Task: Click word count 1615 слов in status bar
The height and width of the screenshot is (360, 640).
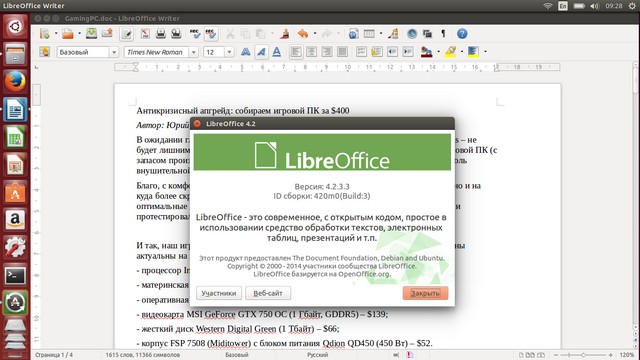Action: (x=142, y=355)
